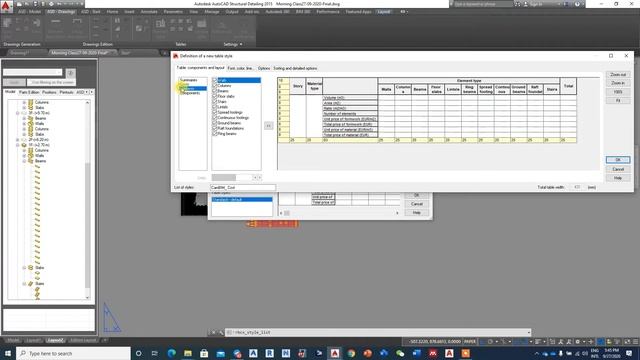640x360 pixels.
Task: Click the command line customize wrench icon
Action: 220,333
